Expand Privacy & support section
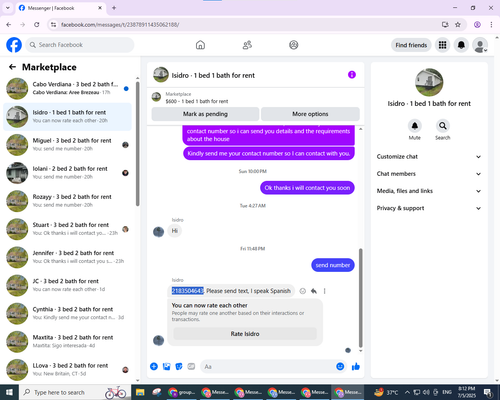This screenshot has height=400, width=500. pyautogui.click(x=429, y=208)
